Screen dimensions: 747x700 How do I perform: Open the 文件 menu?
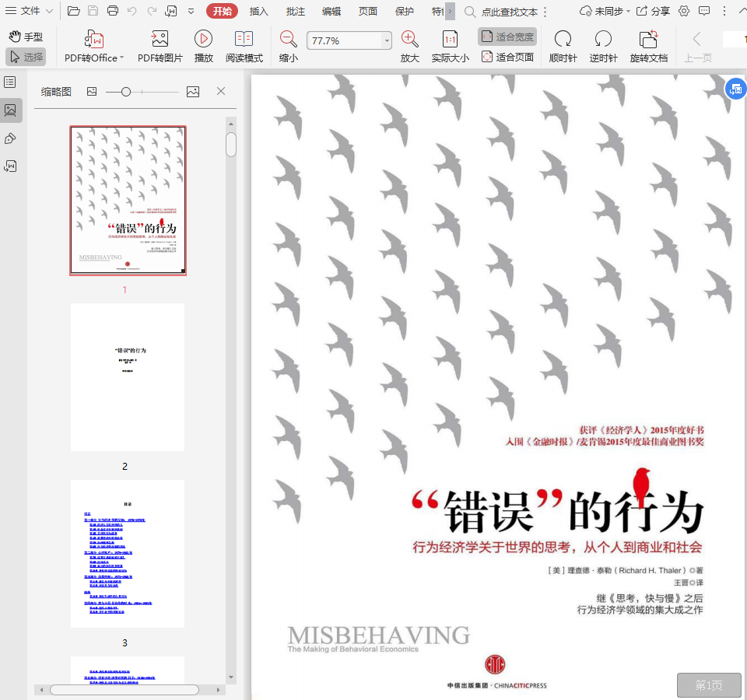(29, 10)
